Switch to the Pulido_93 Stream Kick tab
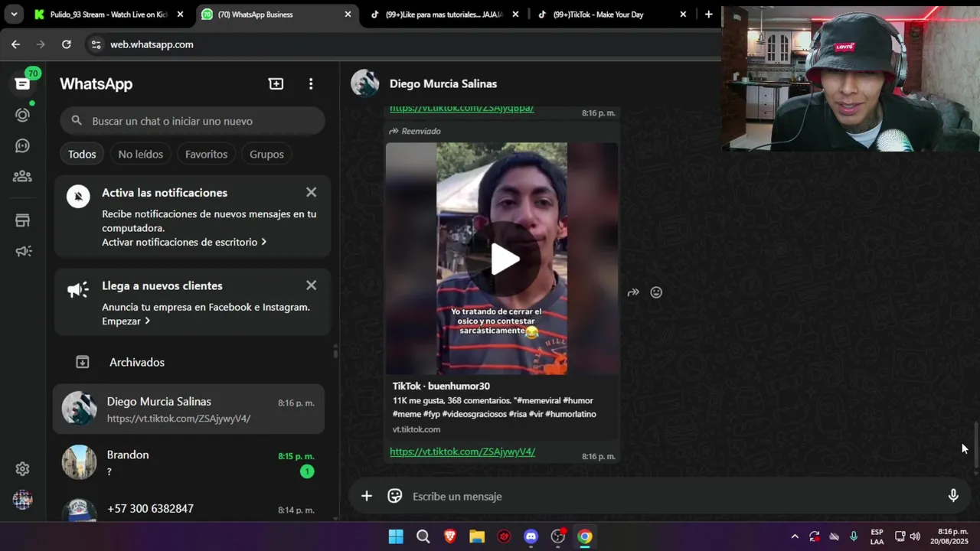Screen dimensions: 980x551 (x=108, y=14)
